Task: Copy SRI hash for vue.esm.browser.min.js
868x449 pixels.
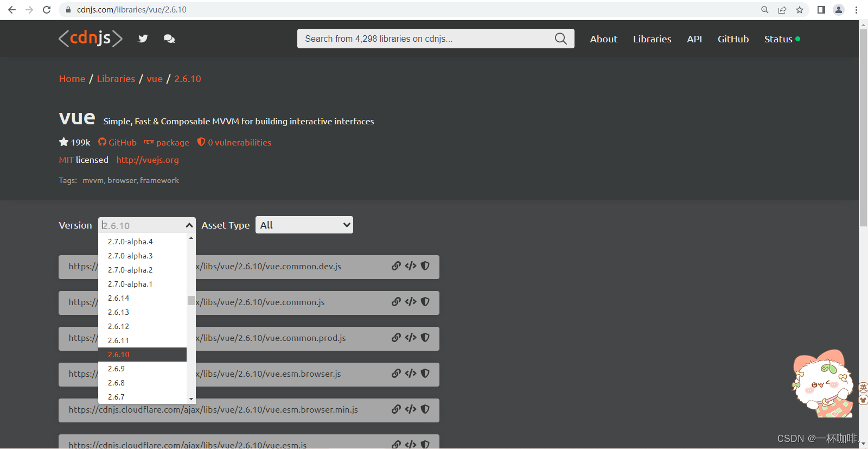Action: (425, 409)
